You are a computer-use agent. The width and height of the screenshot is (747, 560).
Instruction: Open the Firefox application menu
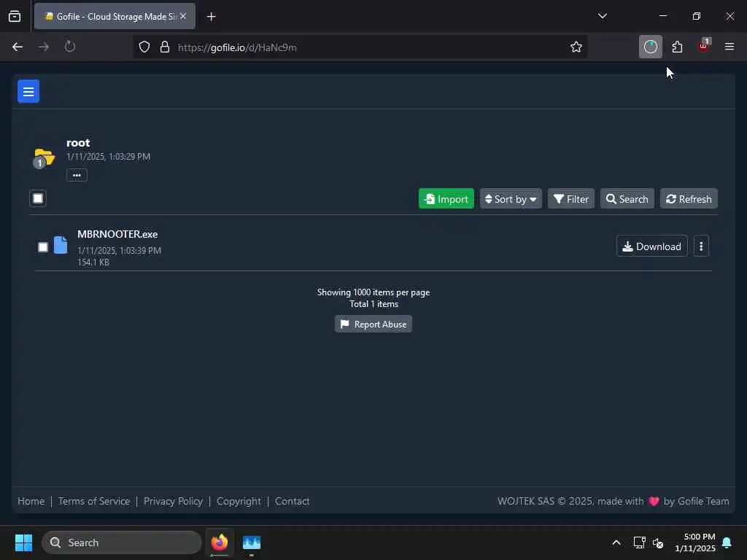(x=729, y=47)
